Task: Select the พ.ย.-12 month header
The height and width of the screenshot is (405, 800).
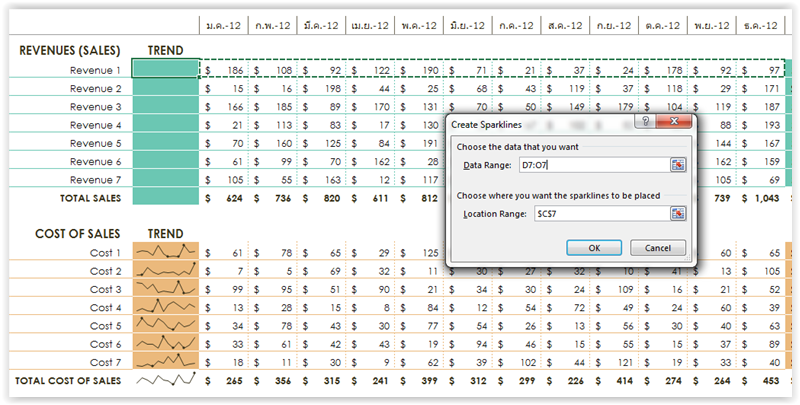Action: (712, 26)
